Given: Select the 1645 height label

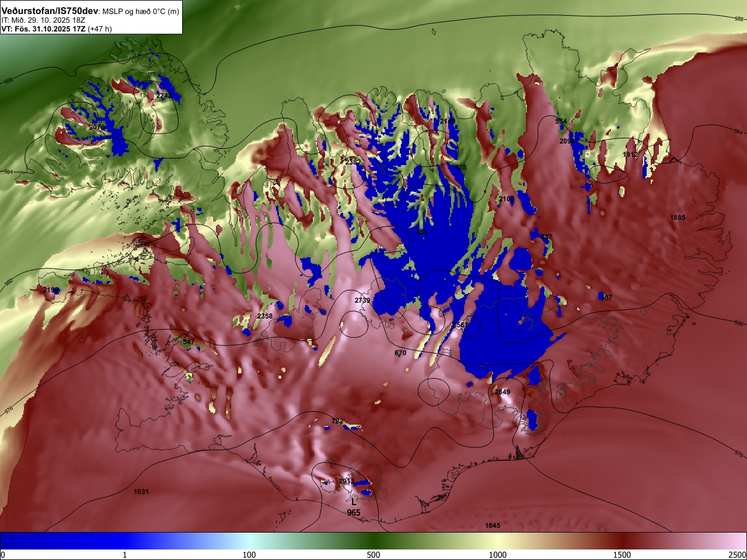Looking at the screenshot, I should 493,526.
